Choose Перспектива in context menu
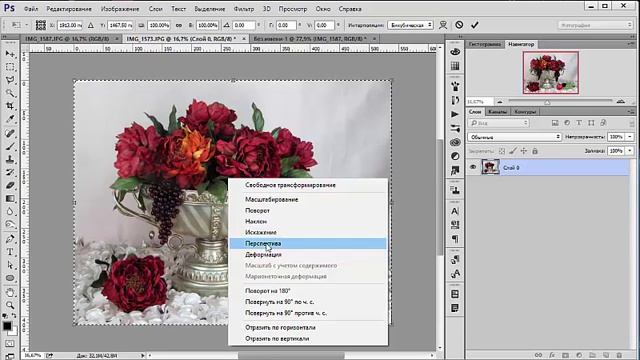 (x=308, y=244)
